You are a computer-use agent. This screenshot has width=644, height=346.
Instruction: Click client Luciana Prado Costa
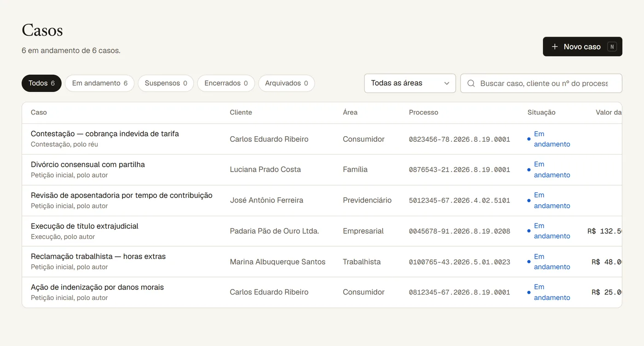click(265, 169)
